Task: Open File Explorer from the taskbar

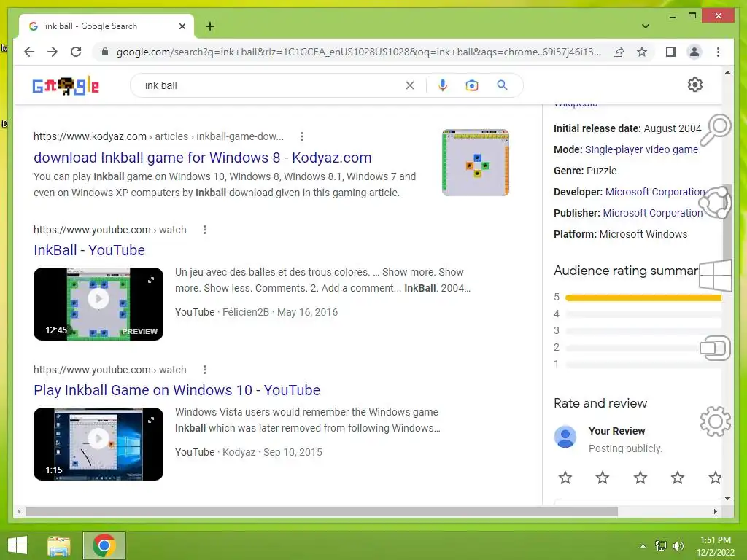Action: coord(59,545)
